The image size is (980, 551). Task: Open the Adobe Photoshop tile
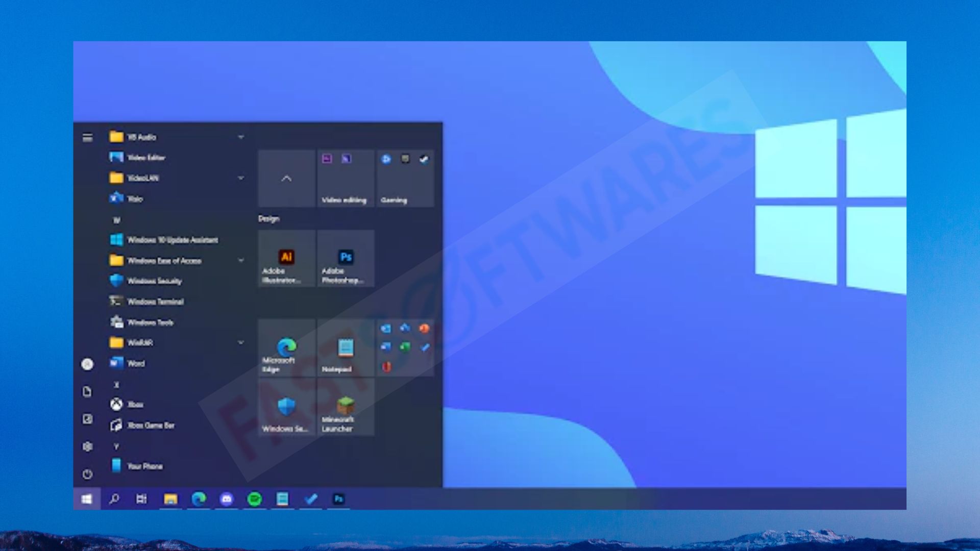346,258
